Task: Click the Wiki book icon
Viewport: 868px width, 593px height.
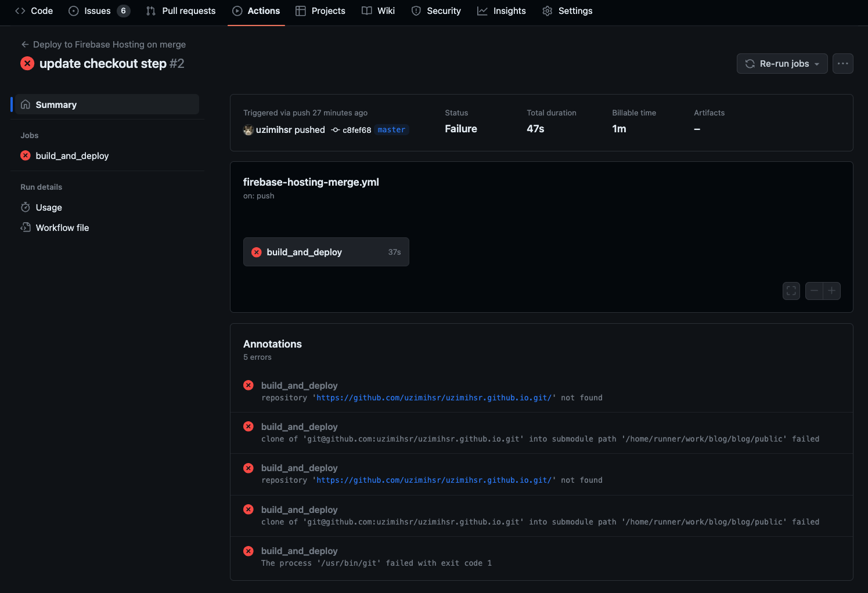Action: 367,11
